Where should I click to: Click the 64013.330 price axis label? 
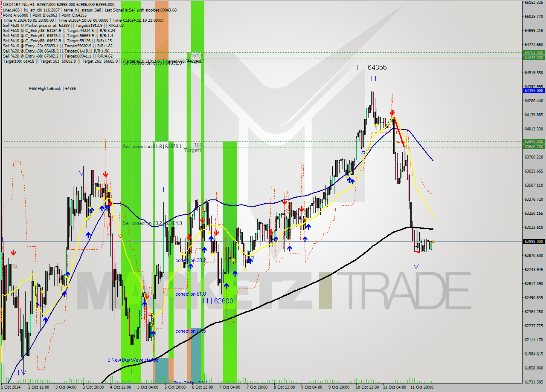click(x=534, y=129)
